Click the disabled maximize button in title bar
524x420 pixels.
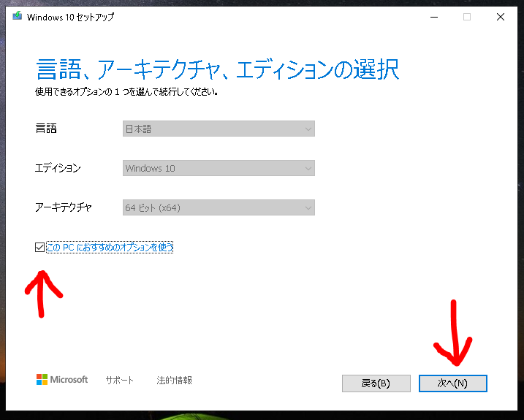(467, 17)
